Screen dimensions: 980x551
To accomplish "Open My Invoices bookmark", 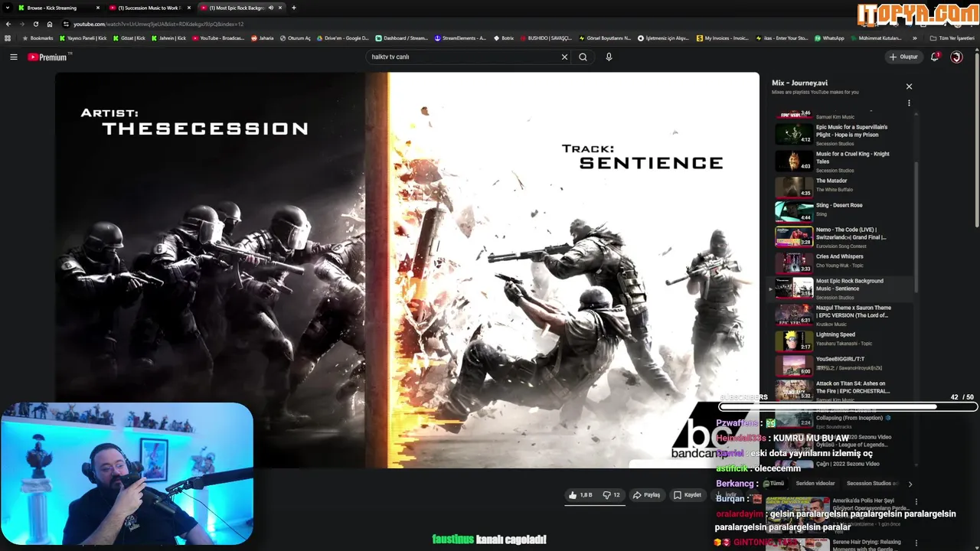I will 723,37.
